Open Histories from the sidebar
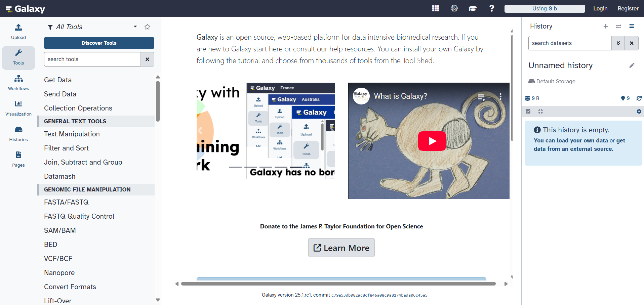The image size is (644, 305). click(18, 134)
